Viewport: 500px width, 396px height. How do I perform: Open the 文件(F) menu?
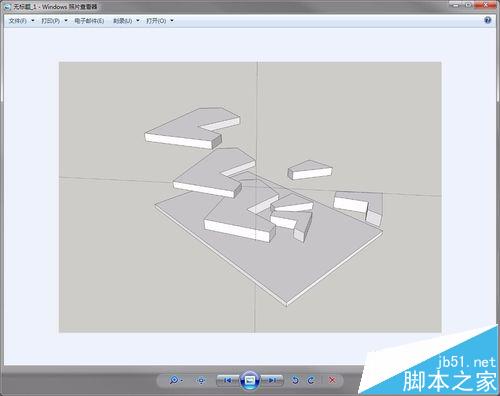(x=18, y=21)
